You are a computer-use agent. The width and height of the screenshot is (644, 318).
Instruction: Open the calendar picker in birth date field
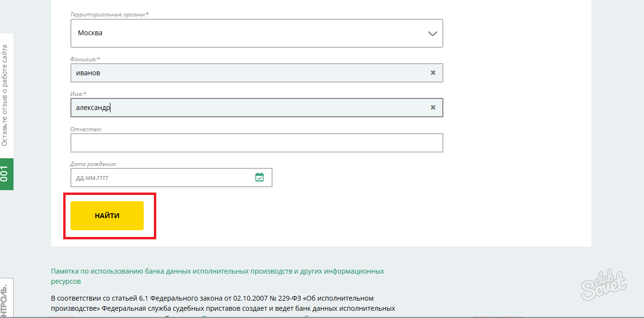tap(259, 178)
